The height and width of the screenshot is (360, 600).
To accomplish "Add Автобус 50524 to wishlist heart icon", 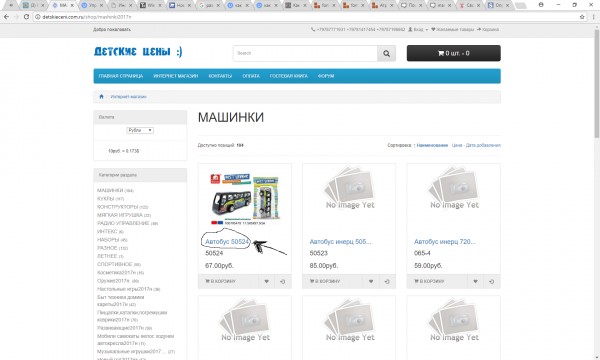I will [x=267, y=282].
